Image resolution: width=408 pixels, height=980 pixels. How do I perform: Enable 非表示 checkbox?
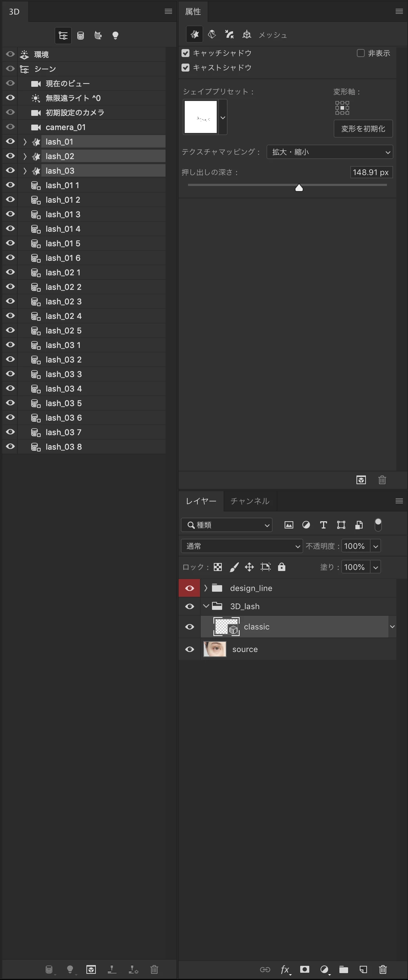[361, 53]
